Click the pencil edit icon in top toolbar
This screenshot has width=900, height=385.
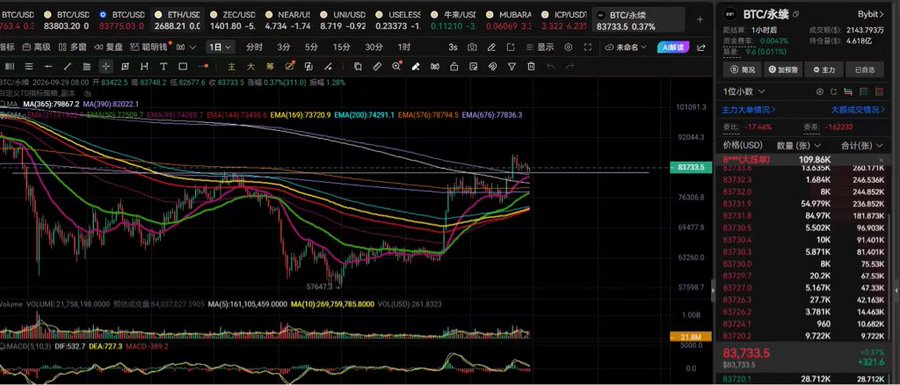point(491,47)
